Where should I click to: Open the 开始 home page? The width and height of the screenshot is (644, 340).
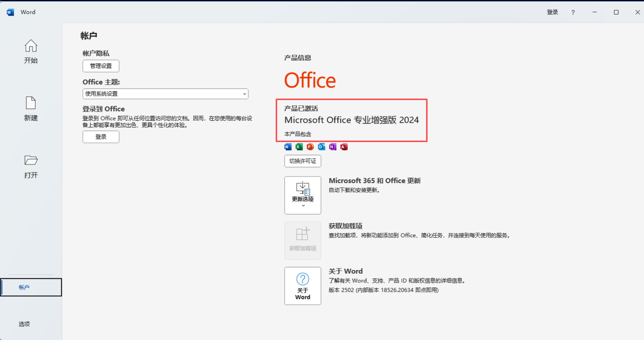(x=31, y=52)
